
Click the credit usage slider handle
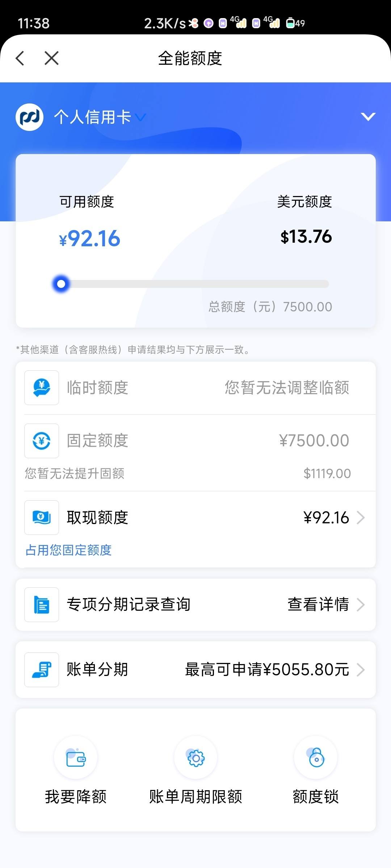[x=61, y=284]
